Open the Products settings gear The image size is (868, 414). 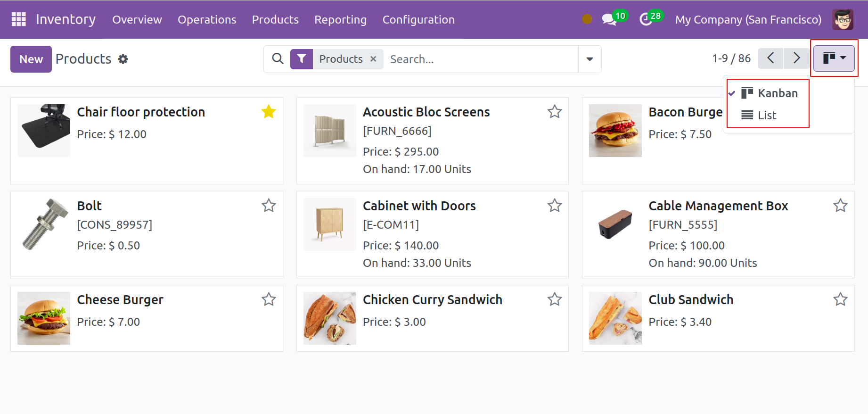pos(123,59)
